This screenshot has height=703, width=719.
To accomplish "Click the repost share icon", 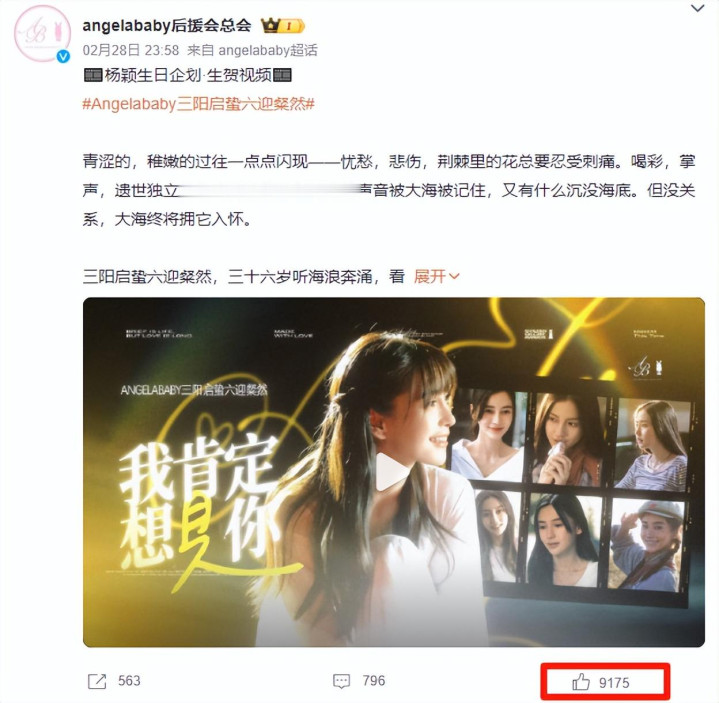I will tap(97, 681).
